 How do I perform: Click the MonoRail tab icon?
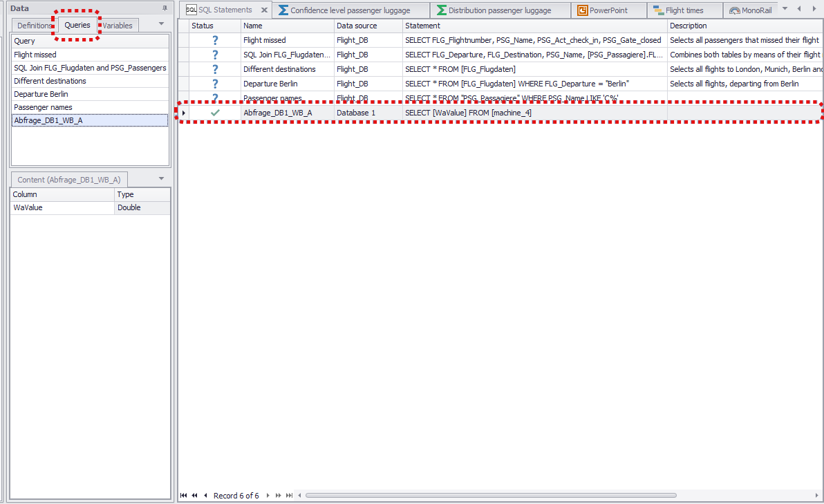tap(735, 10)
